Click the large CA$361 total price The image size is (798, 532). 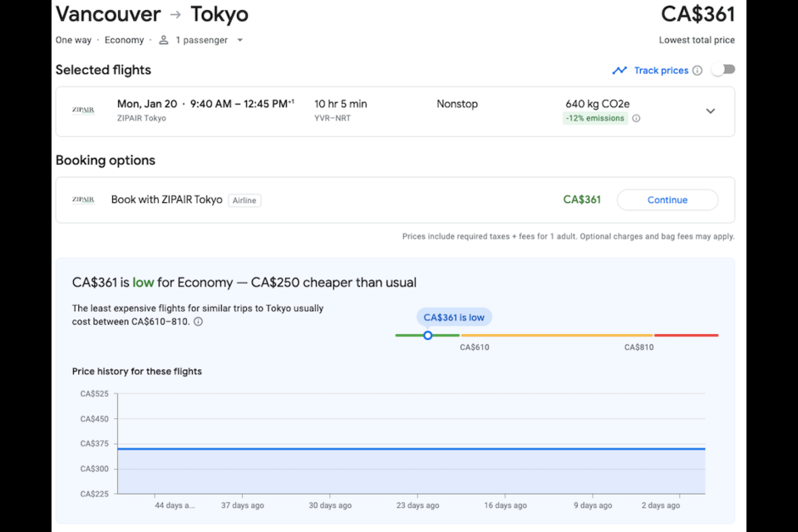pos(697,14)
